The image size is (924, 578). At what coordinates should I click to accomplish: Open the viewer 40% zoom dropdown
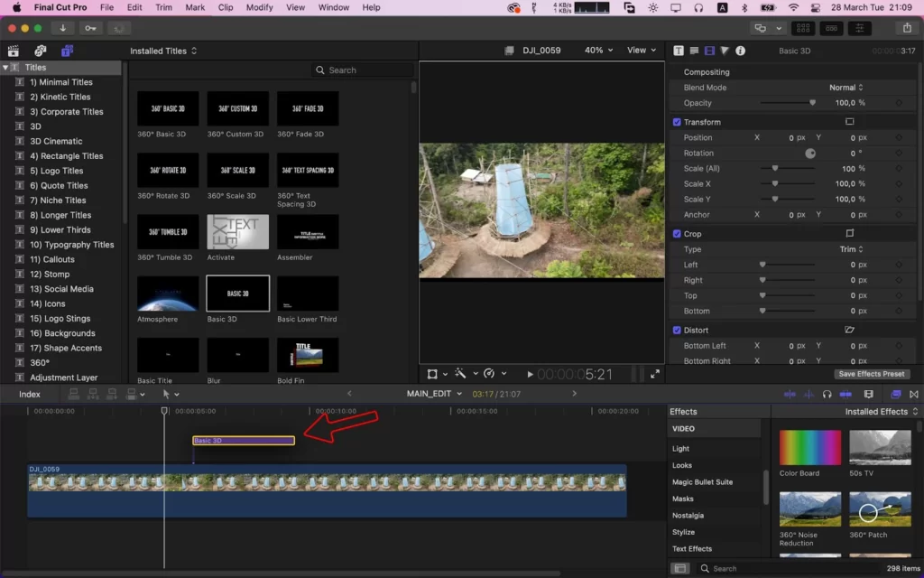tap(599, 51)
